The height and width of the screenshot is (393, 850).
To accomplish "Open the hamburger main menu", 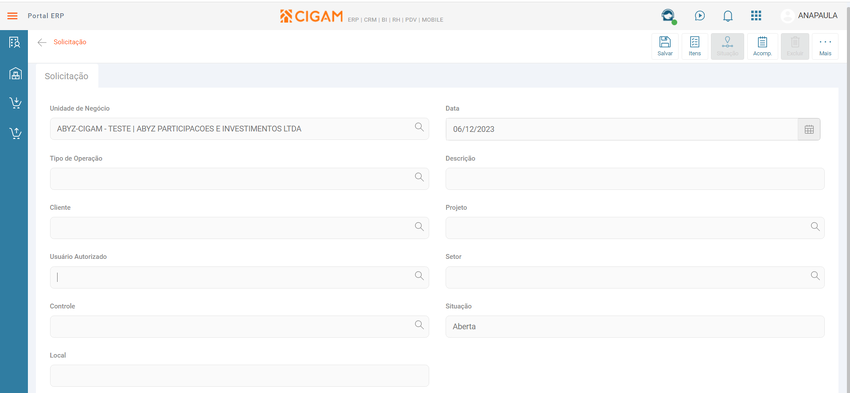I will click(12, 16).
